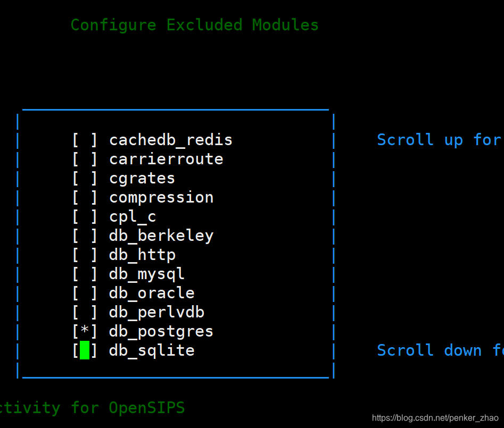Enable the db_perlvdb module checkbox

pos(82,312)
